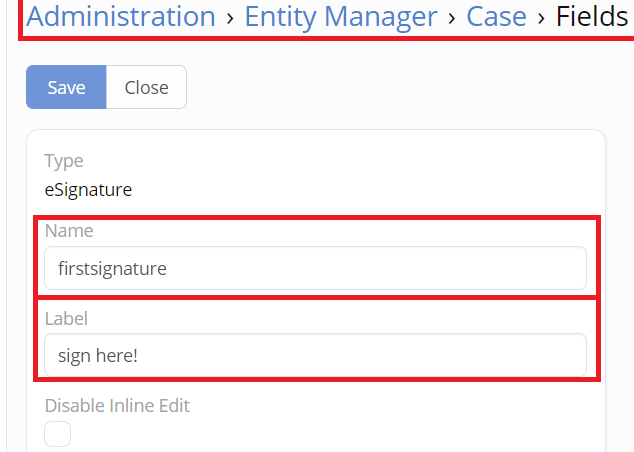Click chevron separator before Fields

click(x=541, y=18)
